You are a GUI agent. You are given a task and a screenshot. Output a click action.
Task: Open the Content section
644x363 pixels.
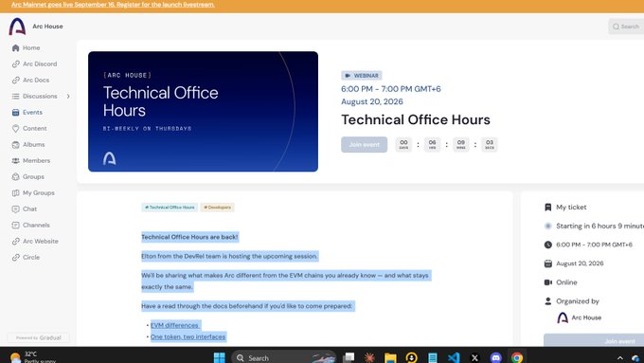click(x=29, y=128)
